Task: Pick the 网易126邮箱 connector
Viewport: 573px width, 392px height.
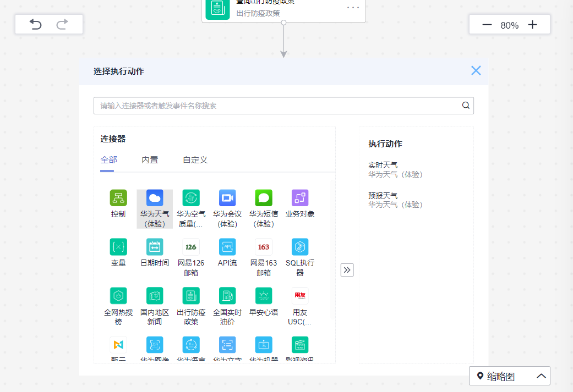Action: click(191, 258)
